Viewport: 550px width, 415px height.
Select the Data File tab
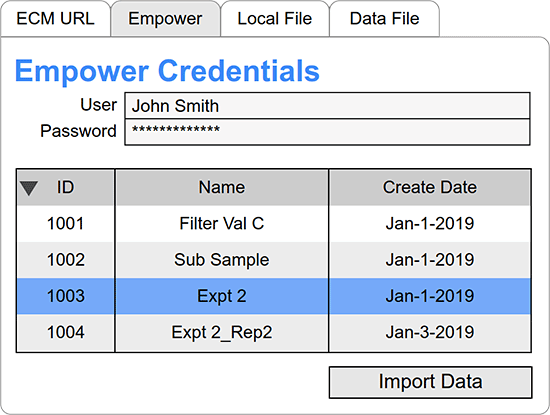(x=384, y=19)
